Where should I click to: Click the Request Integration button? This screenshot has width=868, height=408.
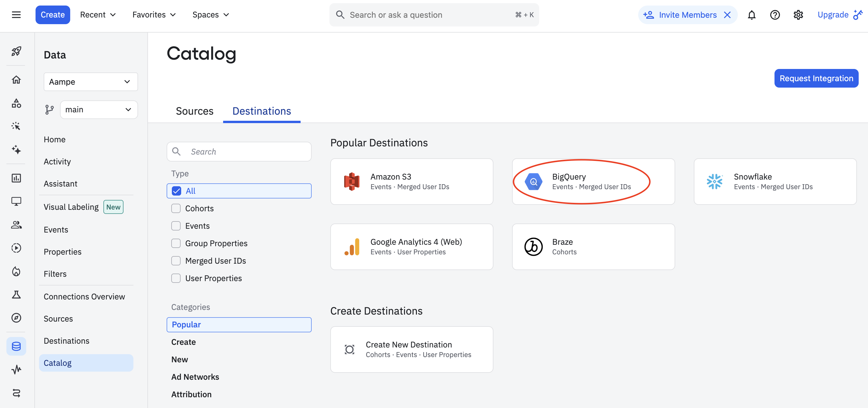(x=816, y=78)
